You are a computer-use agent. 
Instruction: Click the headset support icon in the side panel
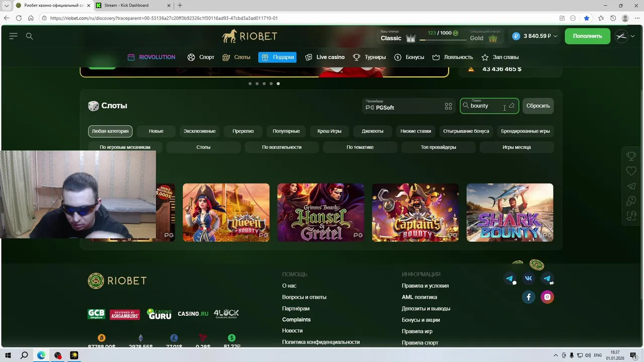tap(631, 216)
